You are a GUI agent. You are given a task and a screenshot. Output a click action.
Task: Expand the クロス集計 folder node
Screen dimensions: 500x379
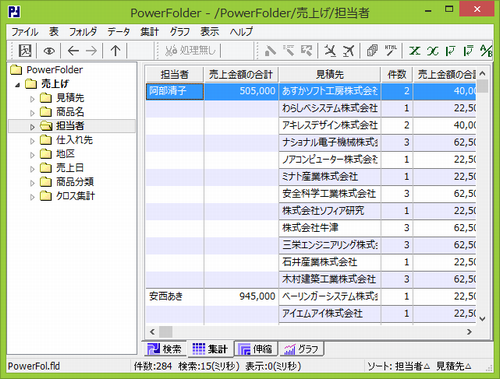click(x=32, y=197)
